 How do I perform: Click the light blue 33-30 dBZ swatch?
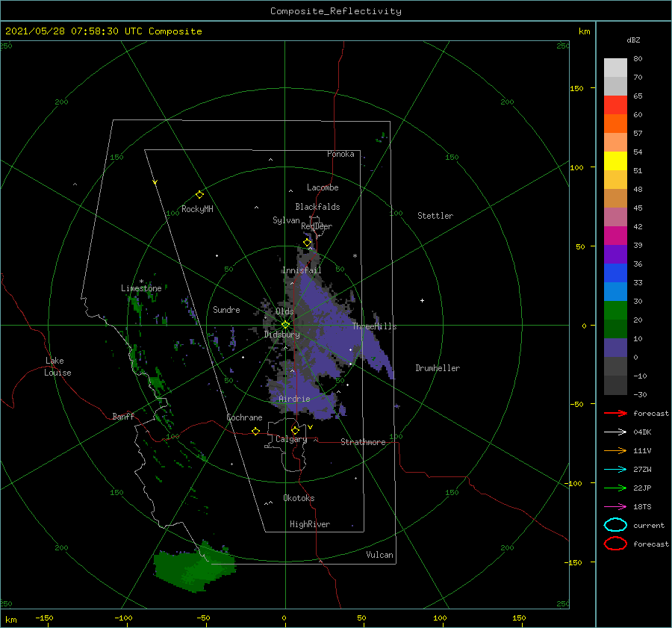coord(615,292)
